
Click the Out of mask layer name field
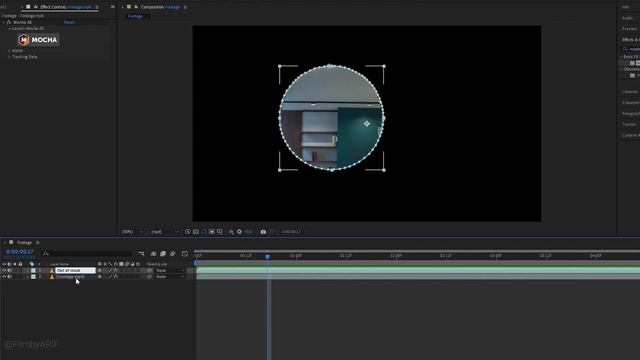(x=75, y=270)
